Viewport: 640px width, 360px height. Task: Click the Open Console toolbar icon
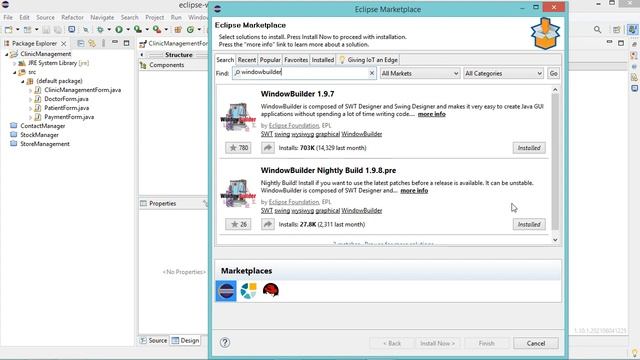[72, 30]
